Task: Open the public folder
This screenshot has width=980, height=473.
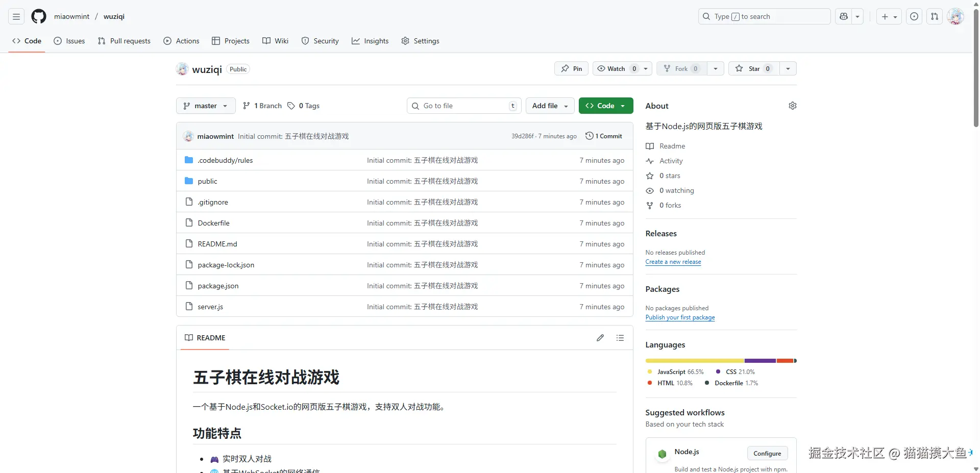Action: pyautogui.click(x=207, y=181)
